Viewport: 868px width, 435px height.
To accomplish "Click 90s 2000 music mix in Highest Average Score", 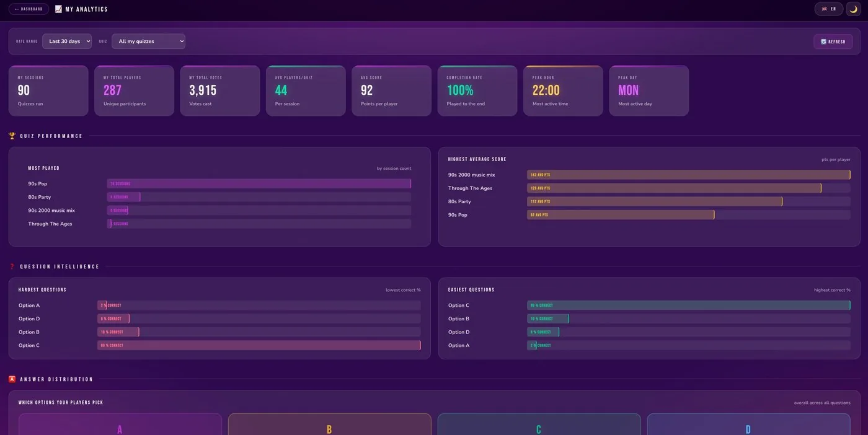I will tap(472, 175).
